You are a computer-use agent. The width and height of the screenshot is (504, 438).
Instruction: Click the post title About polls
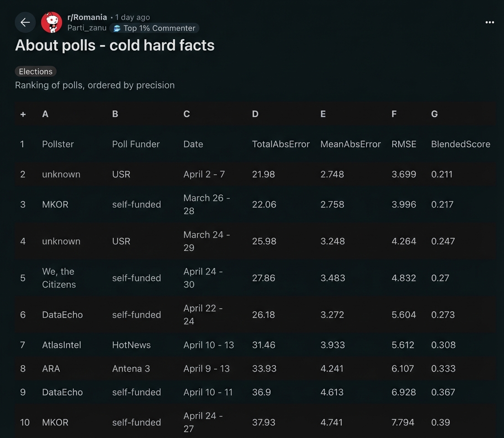[x=115, y=45]
